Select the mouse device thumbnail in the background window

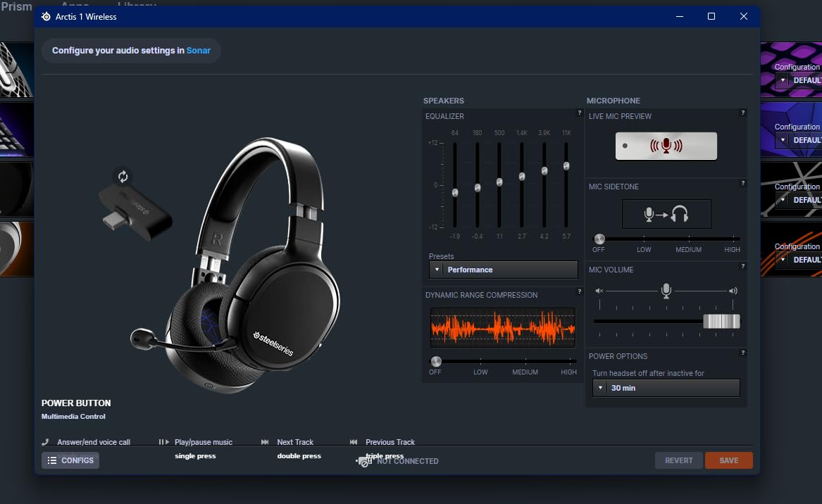click(17, 70)
